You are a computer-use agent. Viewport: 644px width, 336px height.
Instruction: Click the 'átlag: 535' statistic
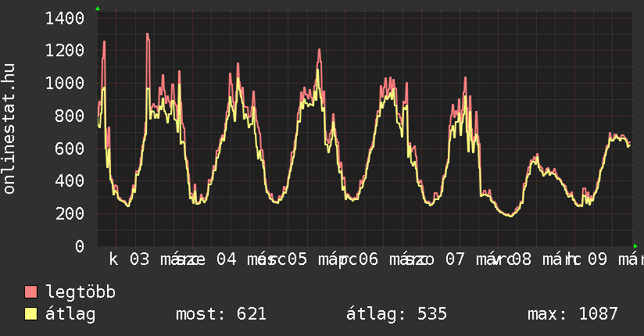pyautogui.click(x=396, y=314)
